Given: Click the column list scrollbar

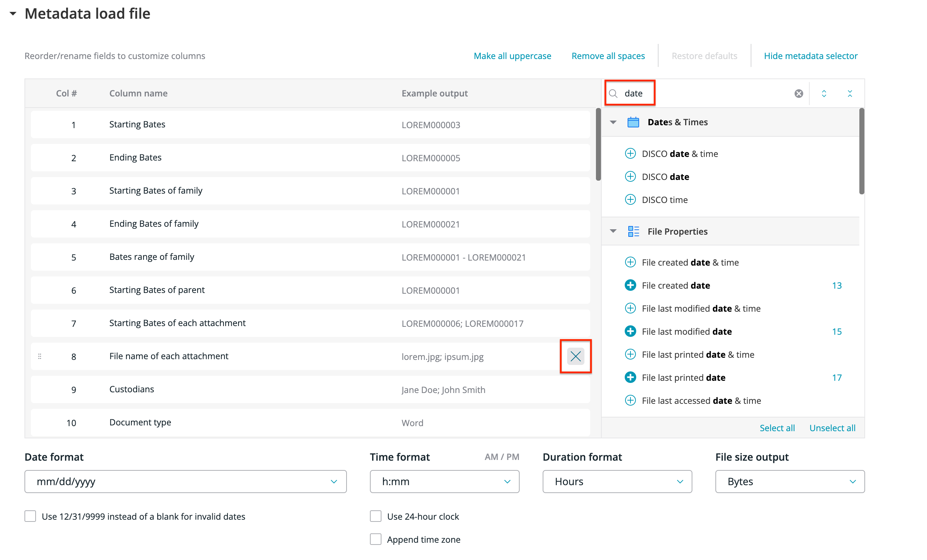Looking at the screenshot, I should [x=598, y=145].
